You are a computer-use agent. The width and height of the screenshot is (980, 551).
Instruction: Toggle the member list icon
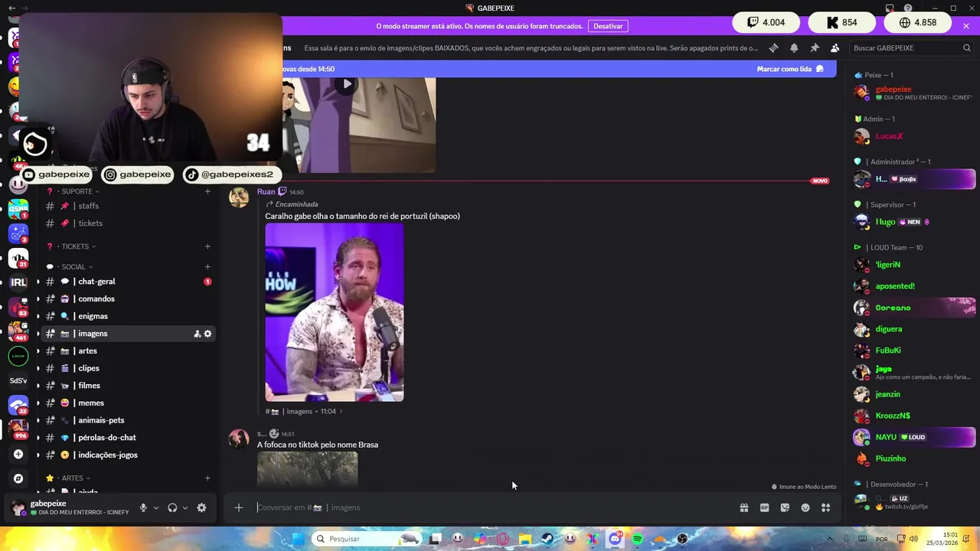[835, 47]
